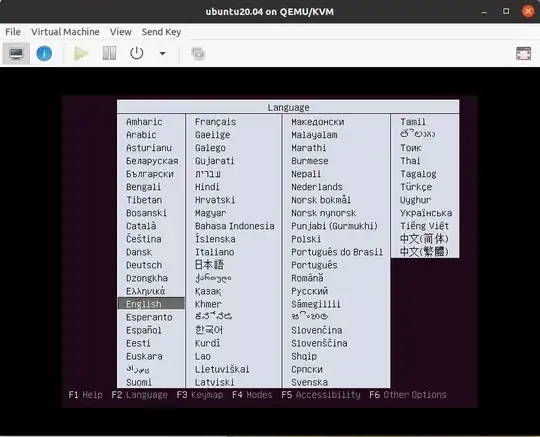Choose Türkçe from the last column
This screenshot has height=437, width=540.
click(x=416, y=187)
